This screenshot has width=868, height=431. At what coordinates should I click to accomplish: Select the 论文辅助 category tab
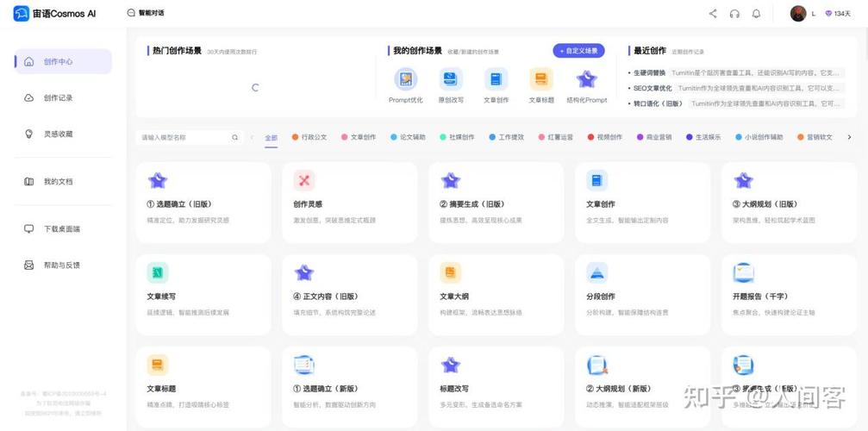pyautogui.click(x=408, y=137)
